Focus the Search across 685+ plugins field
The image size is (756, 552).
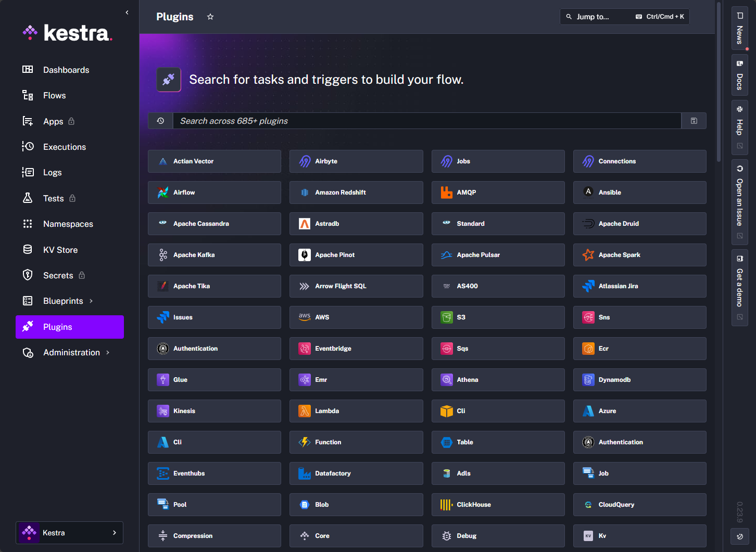click(427, 121)
